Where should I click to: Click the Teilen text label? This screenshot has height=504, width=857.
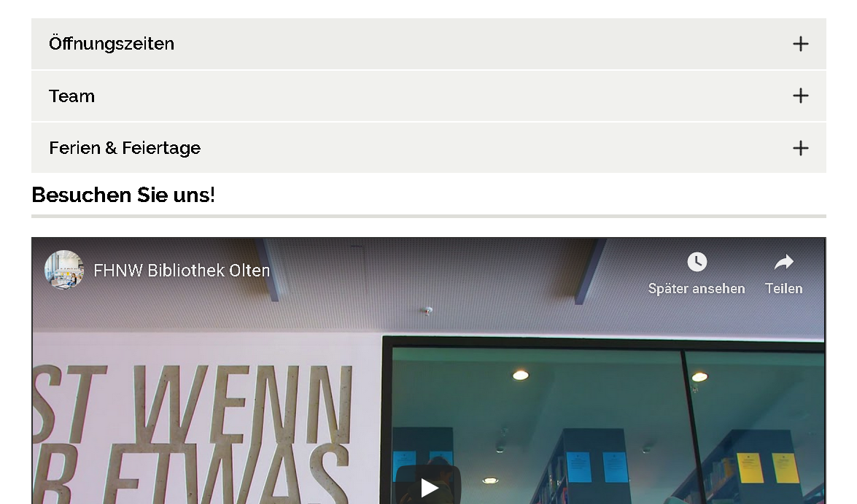(784, 289)
